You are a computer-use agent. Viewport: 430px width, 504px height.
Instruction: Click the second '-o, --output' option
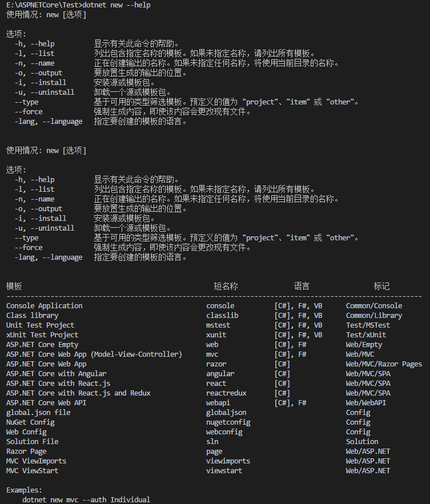tap(38, 209)
